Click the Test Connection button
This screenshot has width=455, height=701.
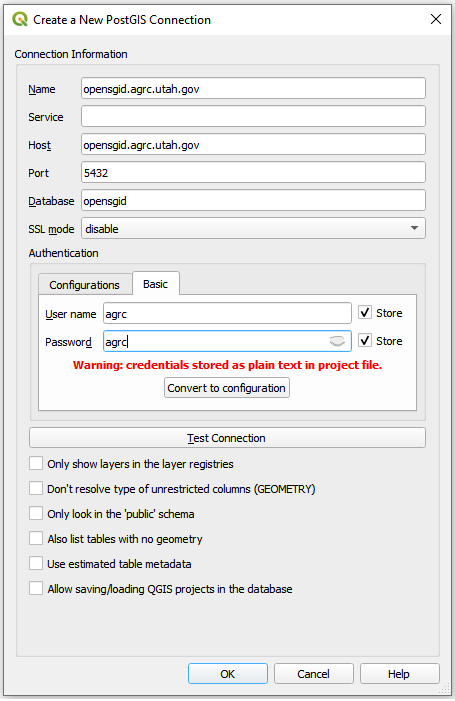point(227,438)
